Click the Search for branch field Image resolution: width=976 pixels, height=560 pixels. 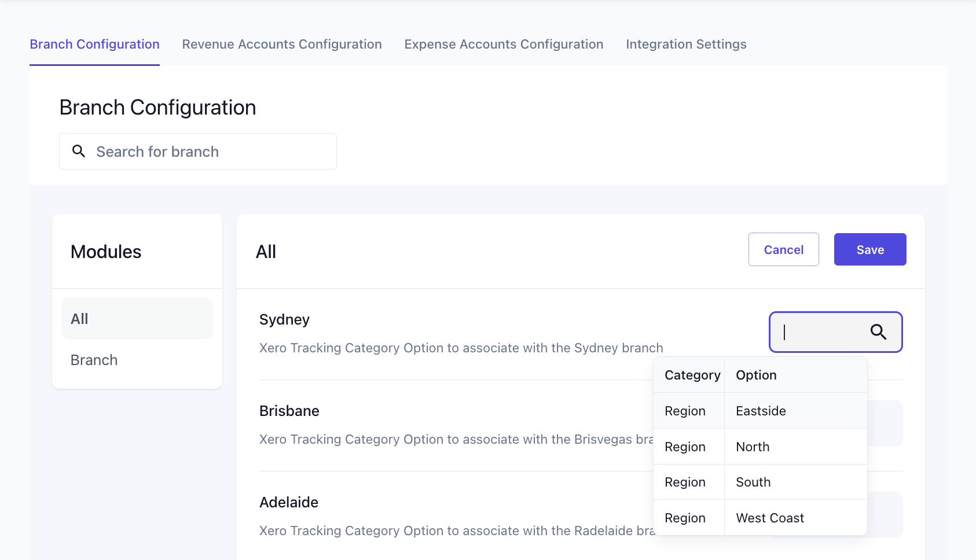pyautogui.click(x=208, y=152)
